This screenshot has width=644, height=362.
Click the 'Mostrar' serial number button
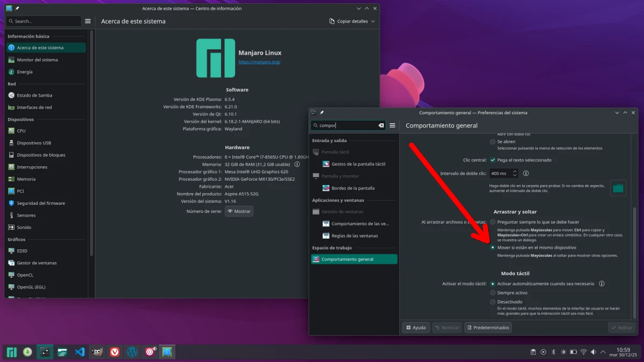pos(239,211)
